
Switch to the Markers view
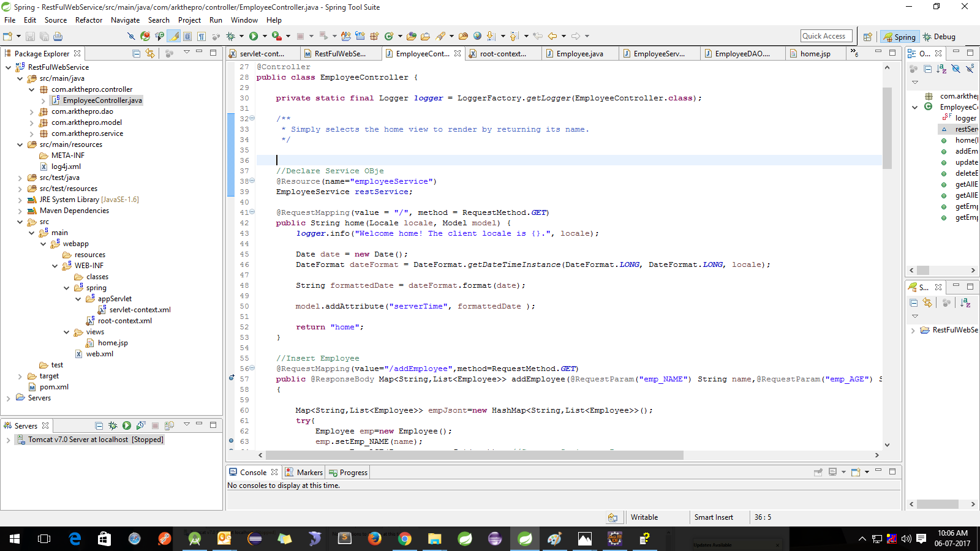[x=309, y=472]
